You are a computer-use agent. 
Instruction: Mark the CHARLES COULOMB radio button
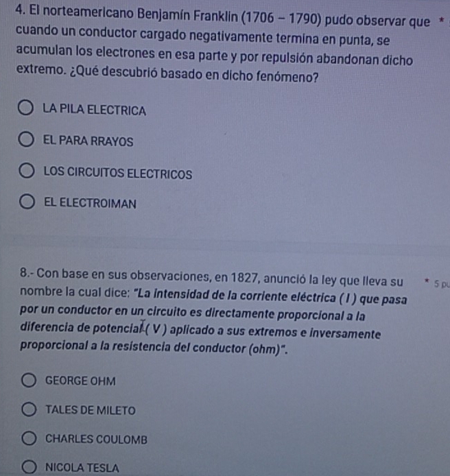click(x=29, y=438)
